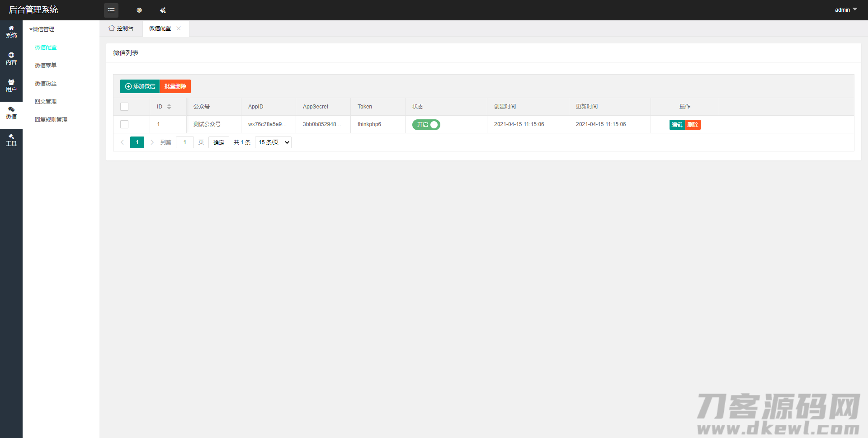
Task: Switch to the 控制台 tab
Action: click(x=121, y=28)
